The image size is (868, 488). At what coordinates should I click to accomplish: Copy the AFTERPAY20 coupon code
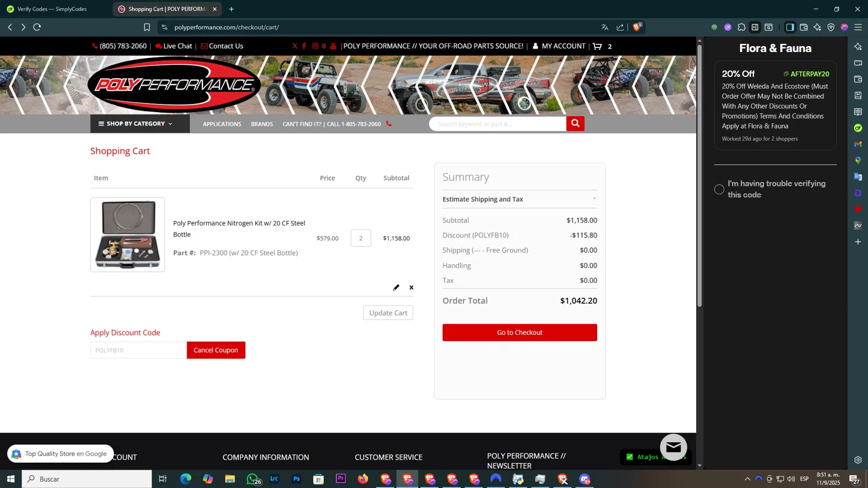click(x=807, y=74)
